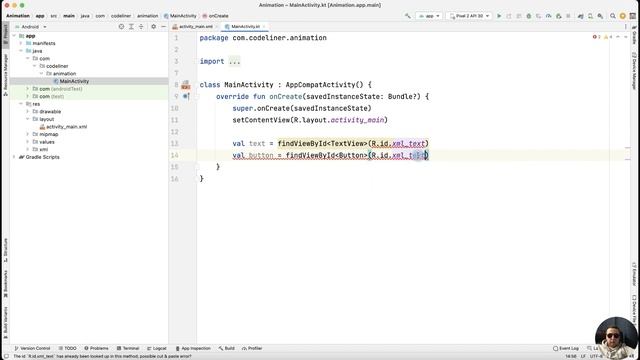Click the Make Project hammer icon
The height and width of the screenshot is (360, 640).
407,16
